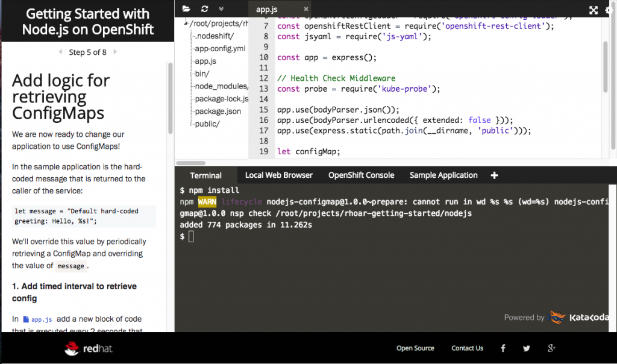Expand the bin/ folder in file tree
This screenshot has width=617, height=364.
(x=202, y=74)
